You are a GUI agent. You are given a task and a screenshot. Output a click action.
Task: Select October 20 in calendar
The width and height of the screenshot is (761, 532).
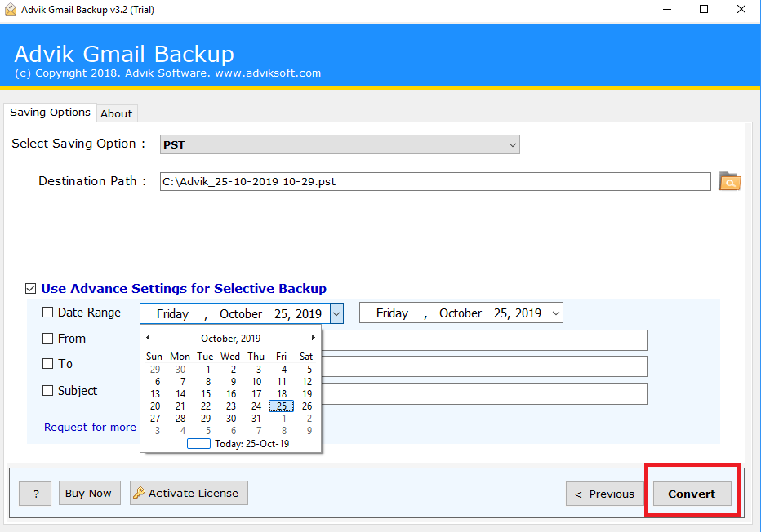pyautogui.click(x=155, y=406)
